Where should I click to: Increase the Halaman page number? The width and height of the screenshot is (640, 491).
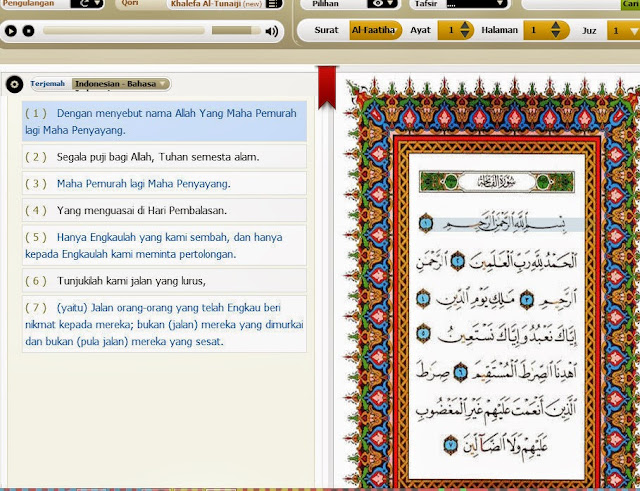(x=556, y=26)
